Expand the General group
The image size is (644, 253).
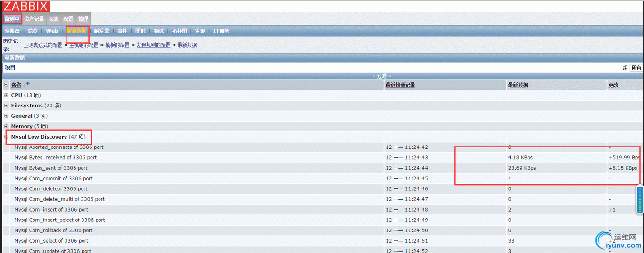6,116
